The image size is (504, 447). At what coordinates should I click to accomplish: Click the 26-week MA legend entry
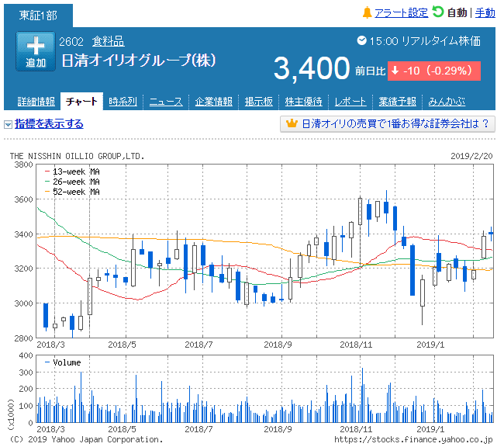tap(72, 182)
